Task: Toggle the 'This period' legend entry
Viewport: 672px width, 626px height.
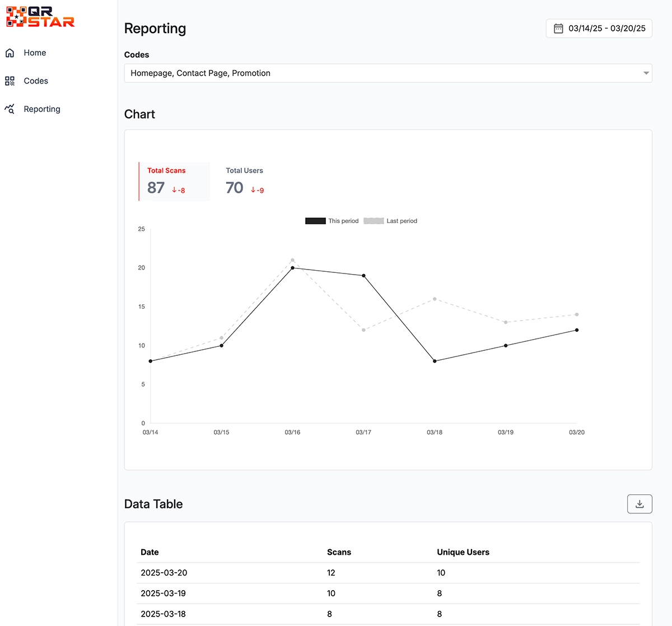Action: click(332, 221)
